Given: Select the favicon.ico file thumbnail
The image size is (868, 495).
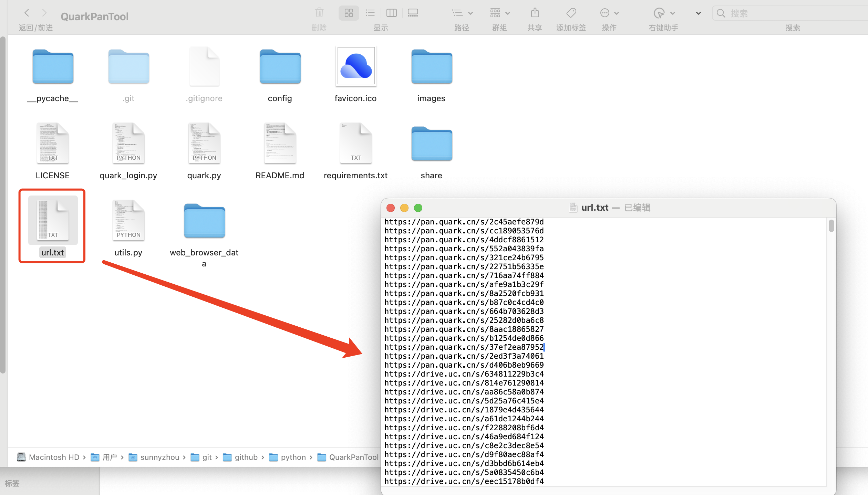Looking at the screenshot, I should (356, 66).
